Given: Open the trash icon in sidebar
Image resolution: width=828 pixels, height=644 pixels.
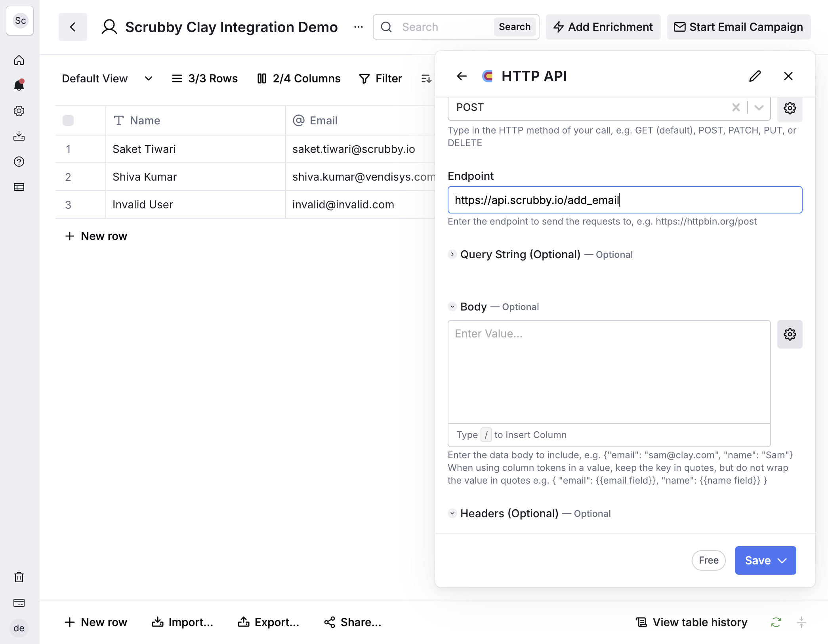Looking at the screenshot, I should coord(19,577).
